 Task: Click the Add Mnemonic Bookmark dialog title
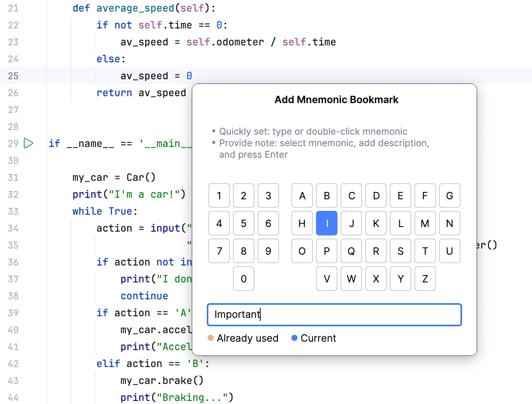click(x=336, y=99)
